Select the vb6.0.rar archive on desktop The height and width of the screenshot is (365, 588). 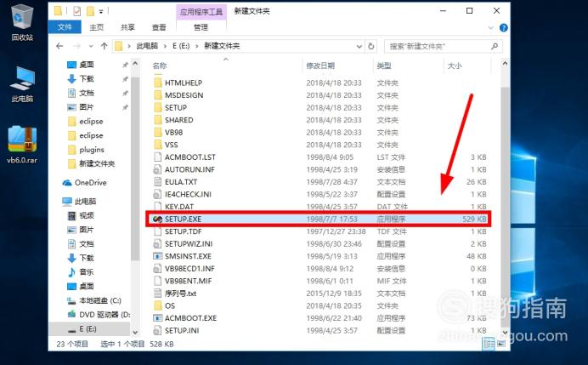pos(22,145)
